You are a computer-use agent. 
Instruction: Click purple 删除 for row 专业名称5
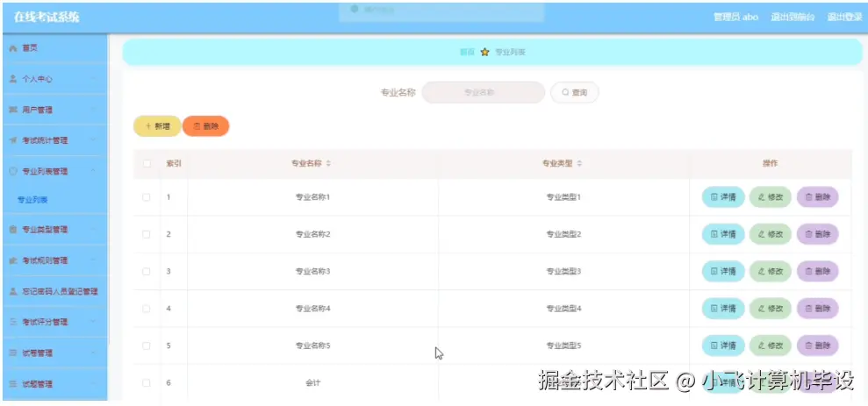(818, 345)
